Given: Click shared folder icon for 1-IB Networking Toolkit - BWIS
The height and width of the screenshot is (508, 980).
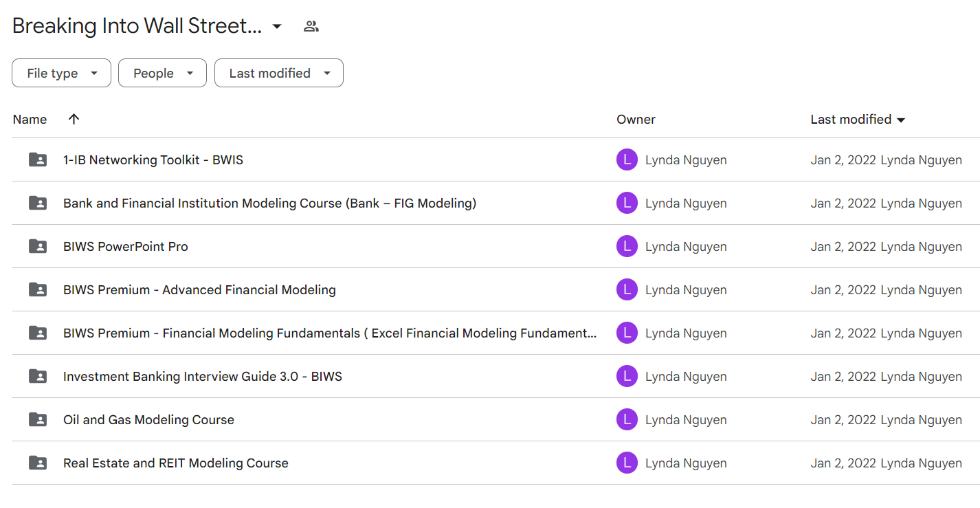Looking at the screenshot, I should point(38,160).
